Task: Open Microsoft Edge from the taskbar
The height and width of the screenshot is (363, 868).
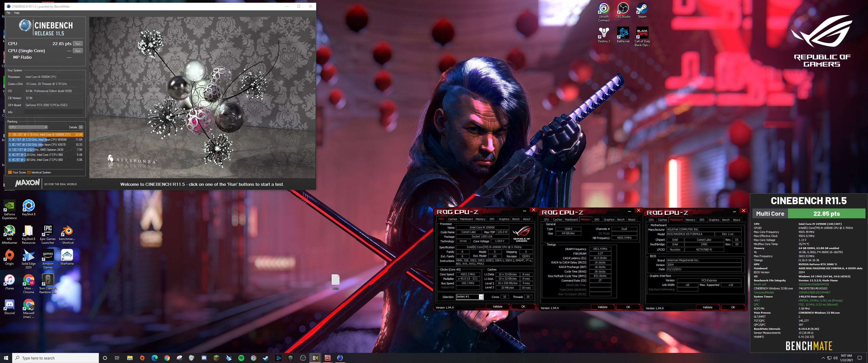Action: pyautogui.click(x=154, y=358)
